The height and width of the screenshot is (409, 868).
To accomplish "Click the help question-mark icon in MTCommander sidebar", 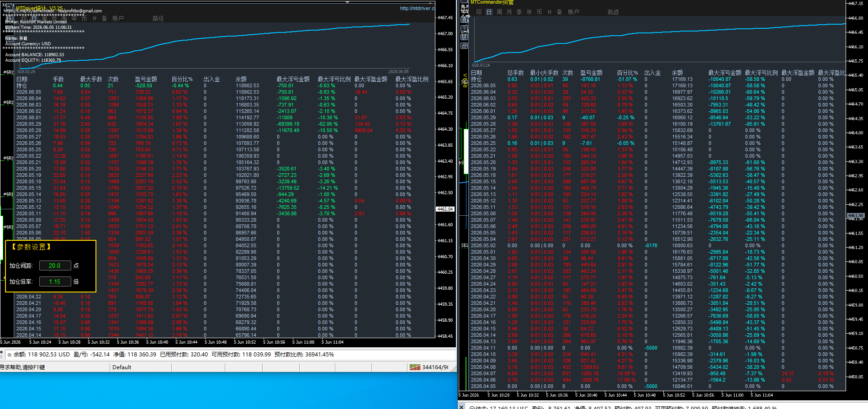I will (x=464, y=28).
